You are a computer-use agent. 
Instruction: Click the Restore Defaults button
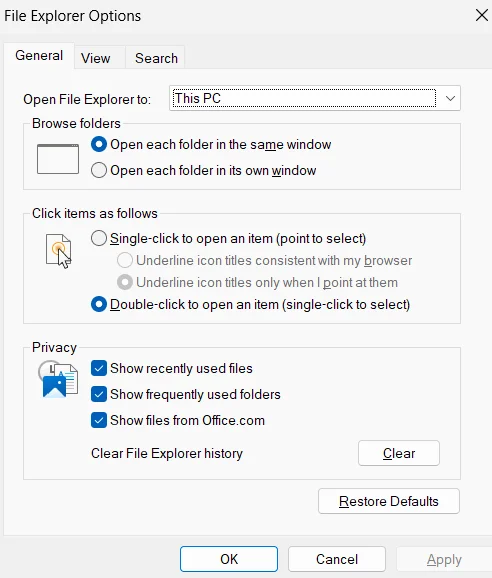tap(389, 501)
